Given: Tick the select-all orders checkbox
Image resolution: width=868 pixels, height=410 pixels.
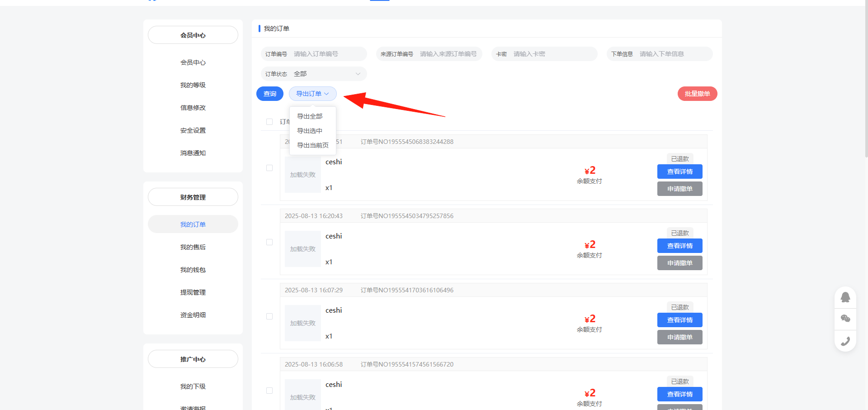Looking at the screenshot, I should point(269,122).
